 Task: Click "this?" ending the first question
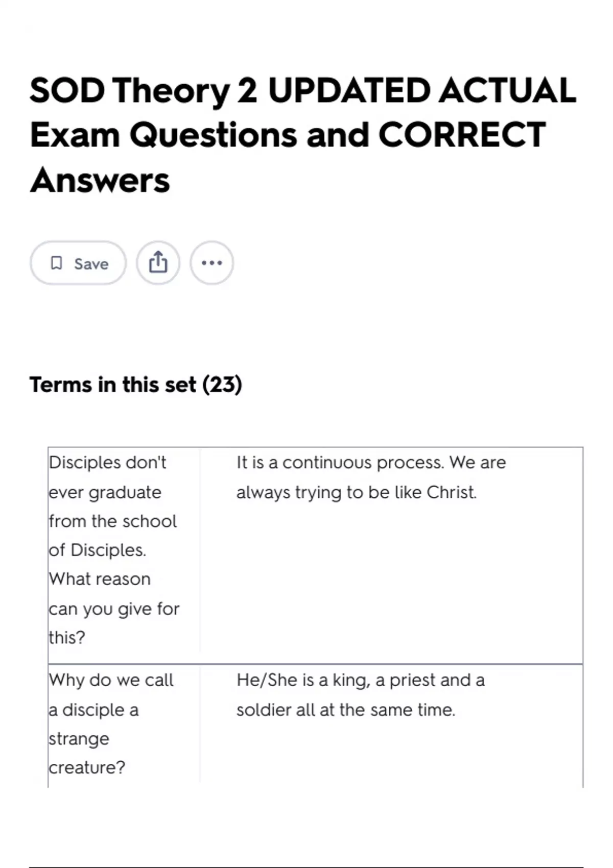67,638
